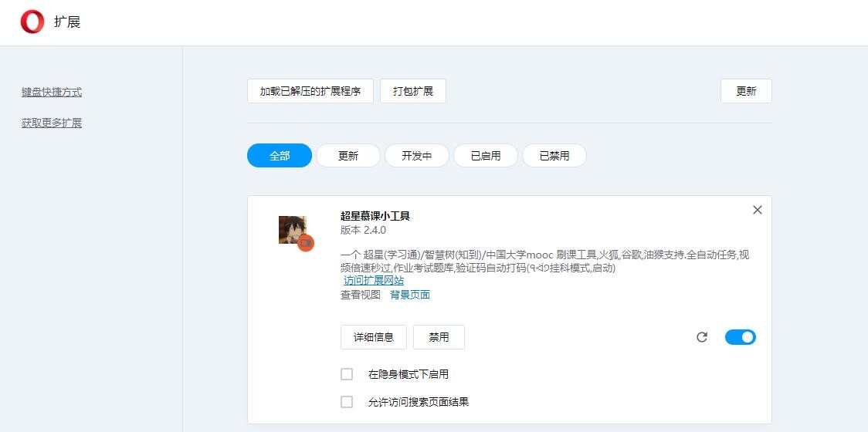Click the 超星慕课小工具 extension avatar icon

coord(294,231)
